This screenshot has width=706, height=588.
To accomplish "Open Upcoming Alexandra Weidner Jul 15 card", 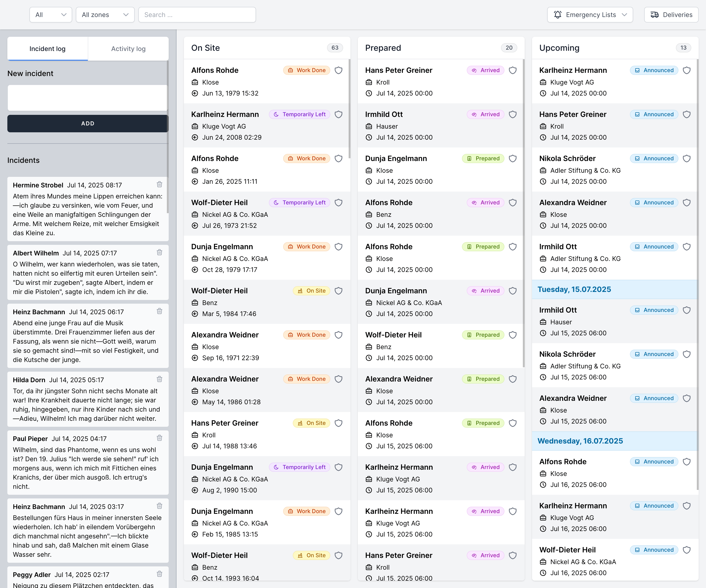I will 615,410.
